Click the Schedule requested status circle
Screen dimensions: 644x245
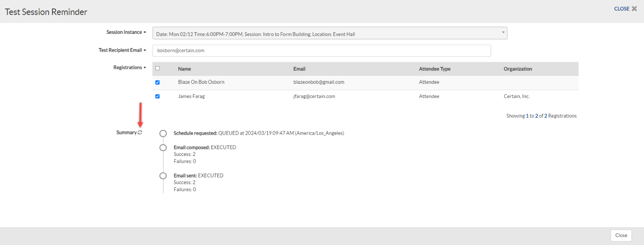[x=163, y=133]
